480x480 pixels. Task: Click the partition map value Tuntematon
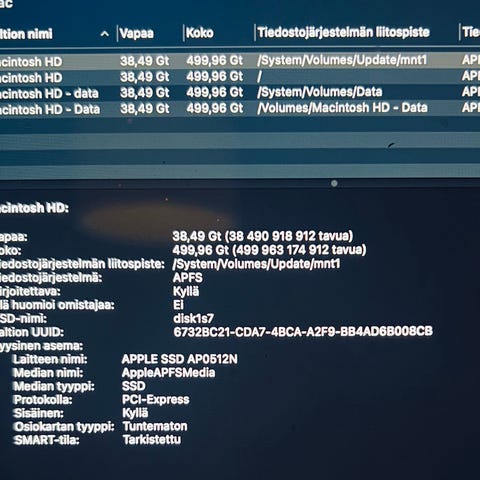[155, 426]
